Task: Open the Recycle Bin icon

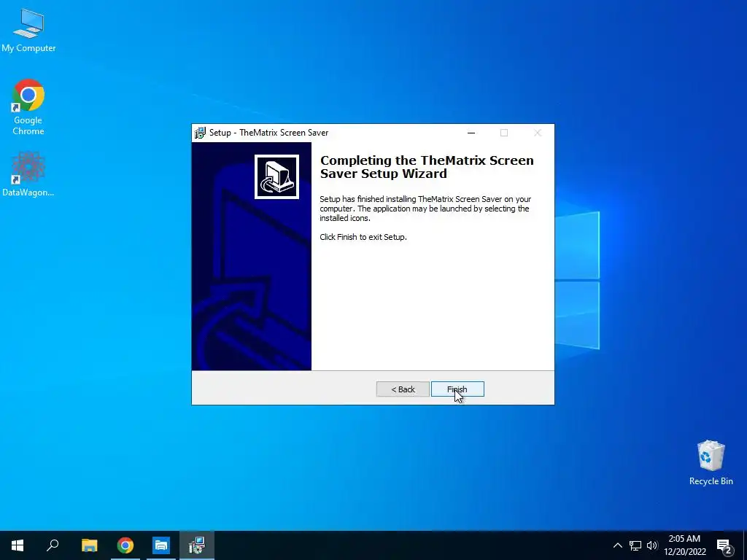Action: coord(711,462)
